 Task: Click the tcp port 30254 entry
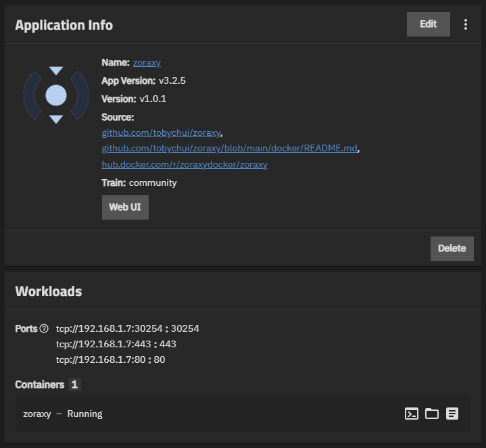click(x=128, y=328)
